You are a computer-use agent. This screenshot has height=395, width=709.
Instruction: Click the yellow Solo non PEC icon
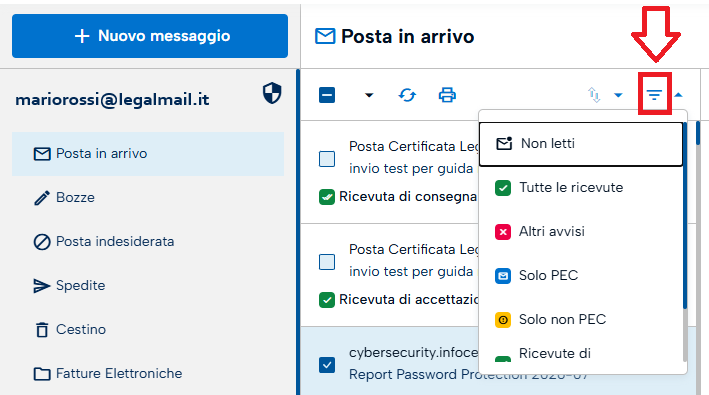click(503, 320)
